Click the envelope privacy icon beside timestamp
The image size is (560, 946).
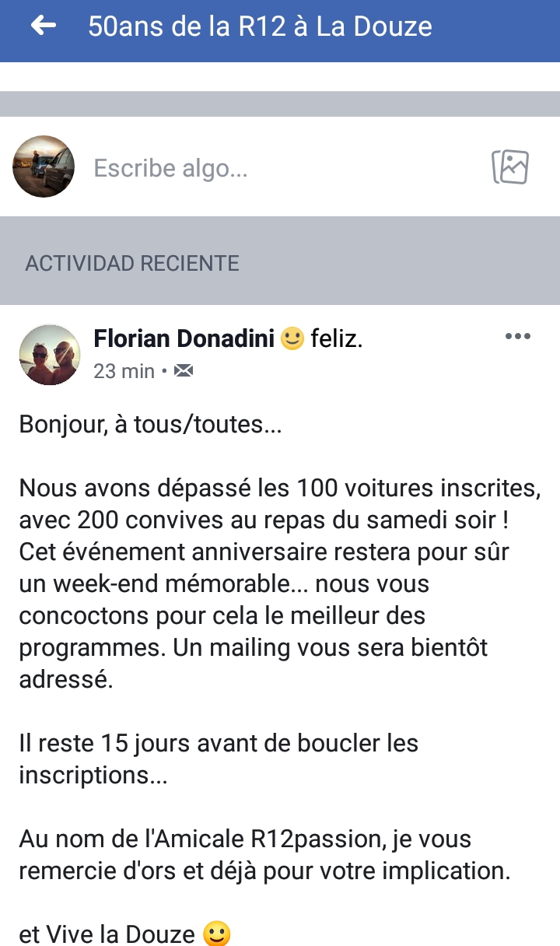pos(183,371)
